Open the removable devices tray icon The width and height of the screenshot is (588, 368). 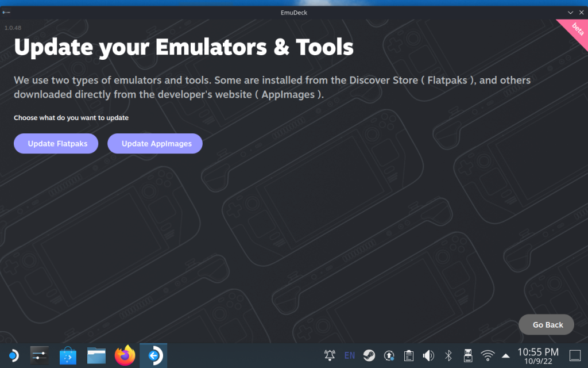click(x=468, y=355)
